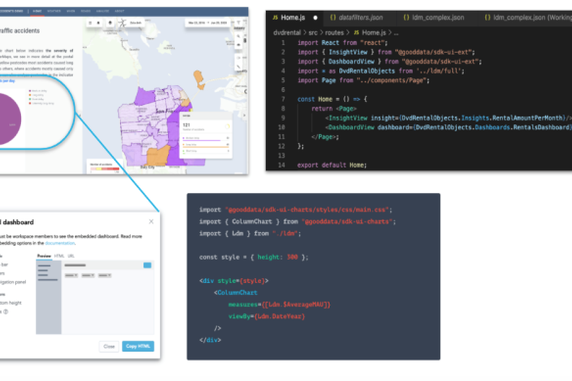Switch to the URL tab in embed dialog
The height and width of the screenshot is (381, 572).
point(71,256)
